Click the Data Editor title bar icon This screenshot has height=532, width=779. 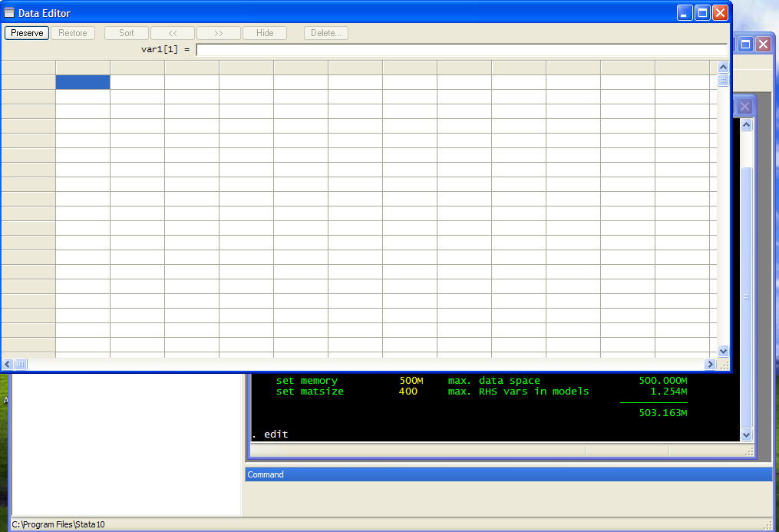click(x=10, y=13)
